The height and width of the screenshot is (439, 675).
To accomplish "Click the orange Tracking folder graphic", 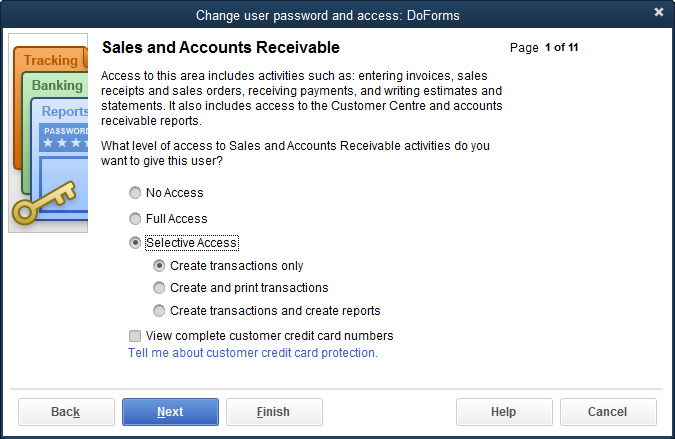I will coord(50,61).
